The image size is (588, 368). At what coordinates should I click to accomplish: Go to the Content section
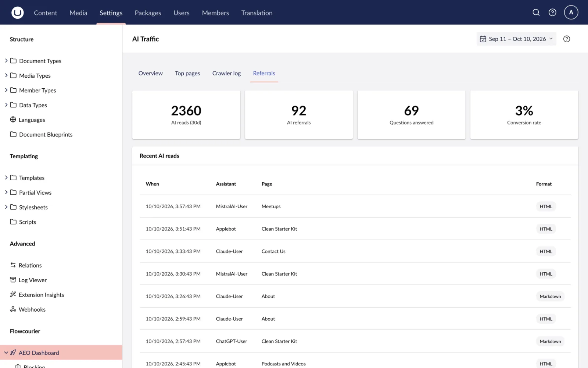point(46,13)
